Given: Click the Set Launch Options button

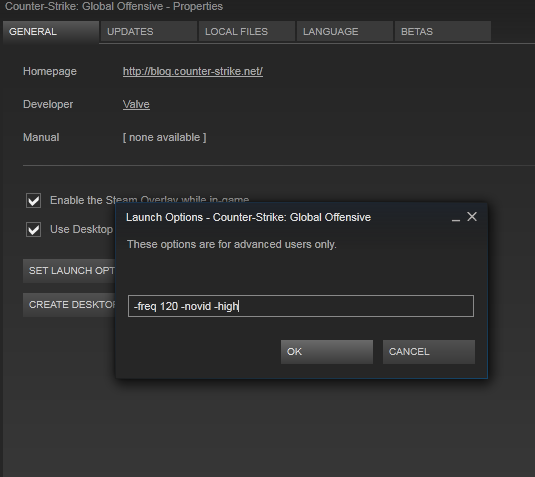Looking at the screenshot, I should coord(69,271).
